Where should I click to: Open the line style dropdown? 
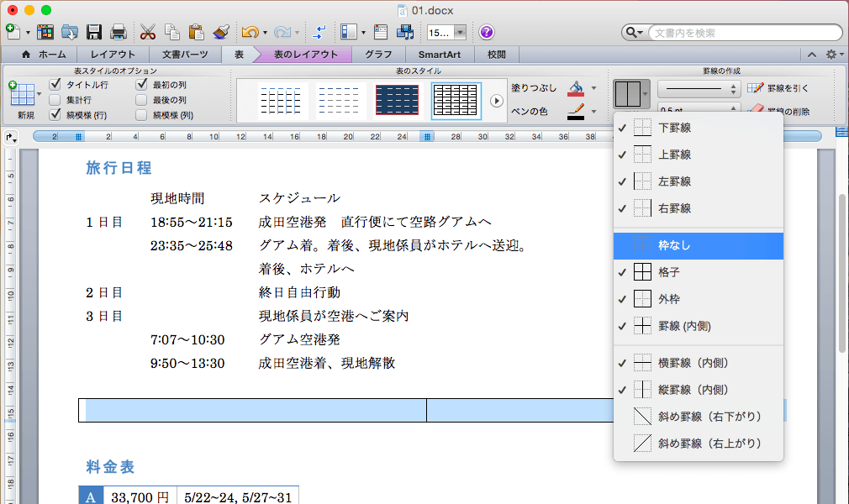pyautogui.click(x=699, y=89)
